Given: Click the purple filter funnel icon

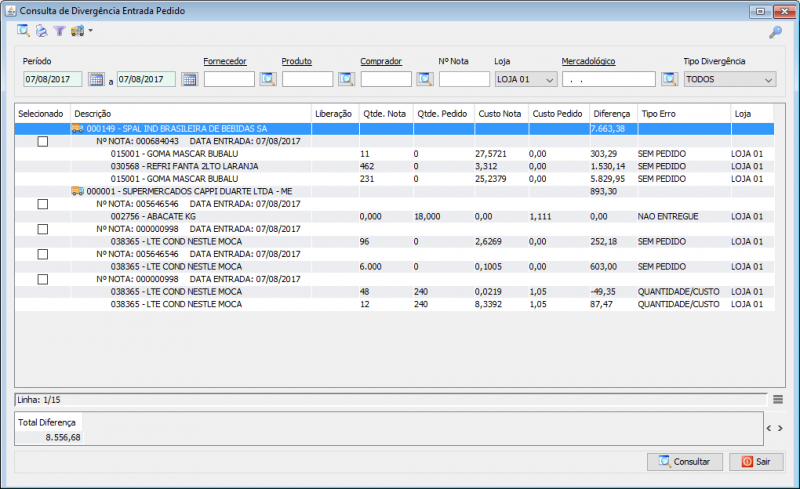Looking at the screenshot, I should point(59,31).
